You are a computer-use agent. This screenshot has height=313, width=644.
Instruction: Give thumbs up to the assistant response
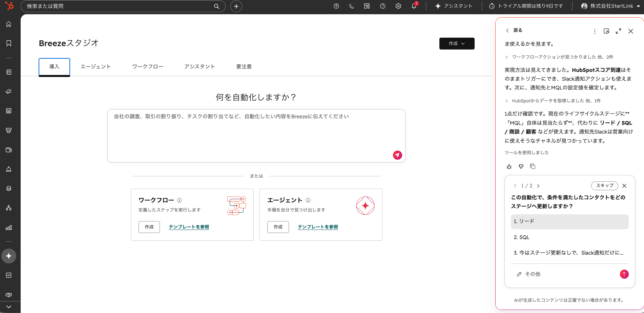[x=509, y=167]
